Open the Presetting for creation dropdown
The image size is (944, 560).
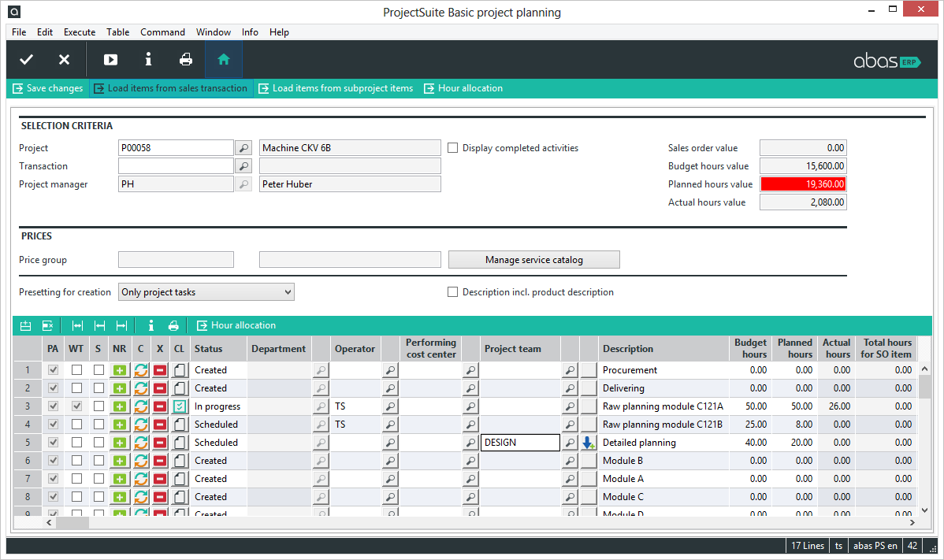(287, 291)
